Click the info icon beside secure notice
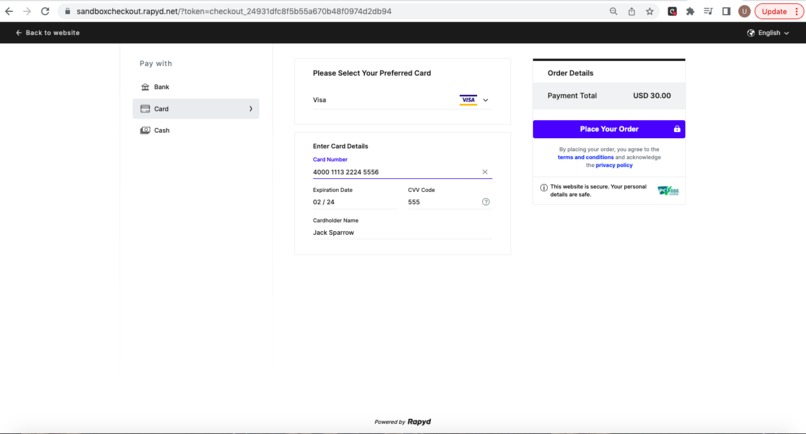Image resolution: width=806 pixels, height=434 pixels. point(544,188)
